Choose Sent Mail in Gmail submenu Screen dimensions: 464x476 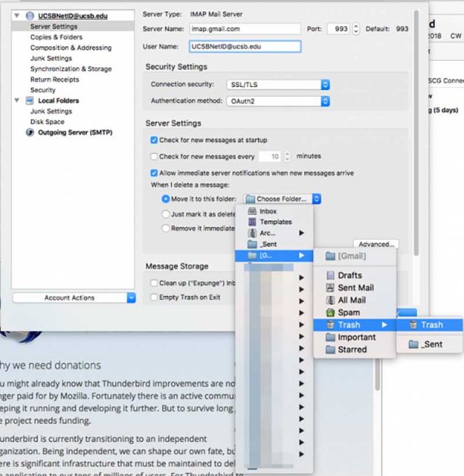355,287
